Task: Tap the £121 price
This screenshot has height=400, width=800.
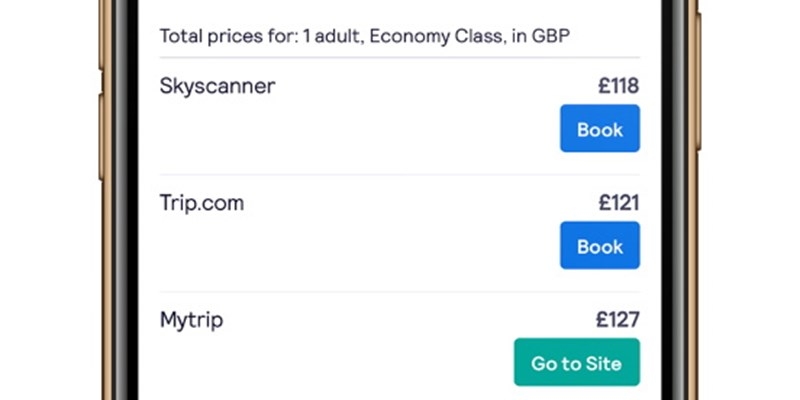Action: click(618, 204)
